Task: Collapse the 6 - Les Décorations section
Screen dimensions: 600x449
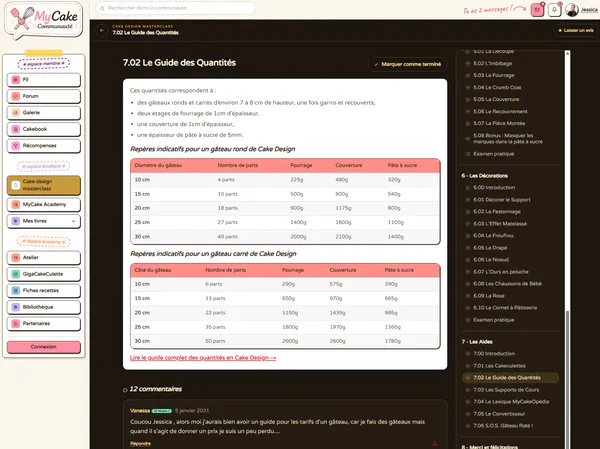Action: [x=485, y=176]
